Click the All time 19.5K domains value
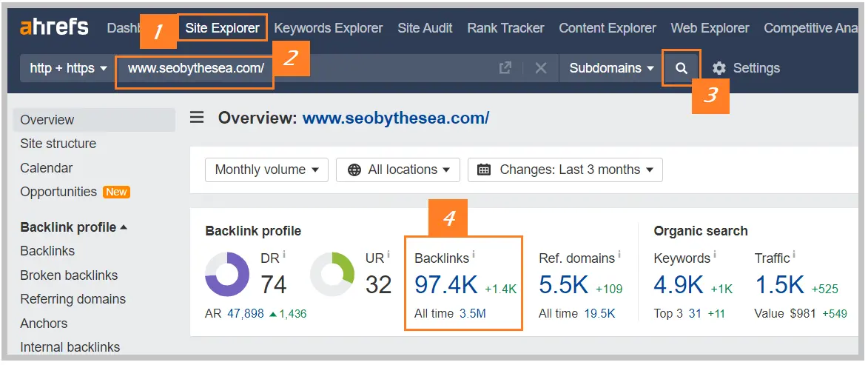Image resolution: width=868 pixels, height=365 pixels. (599, 314)
